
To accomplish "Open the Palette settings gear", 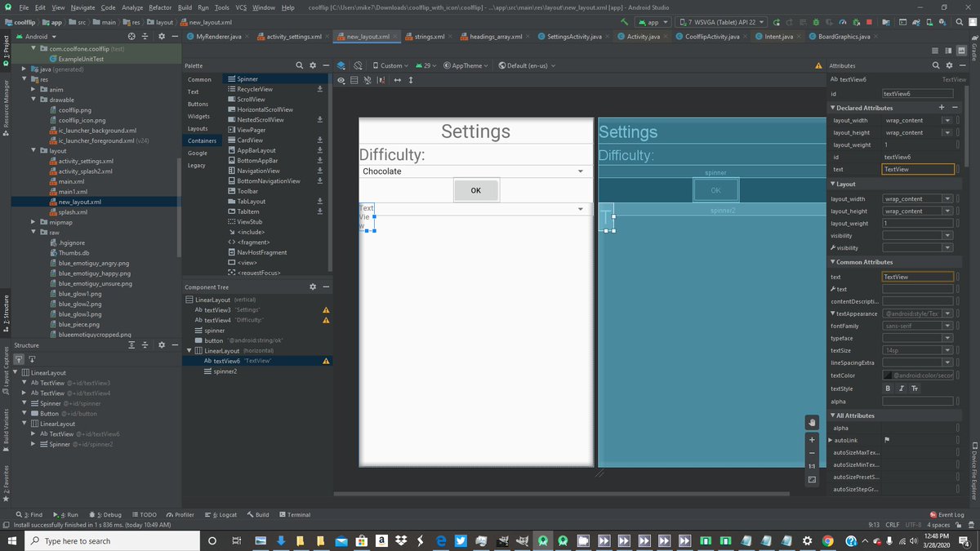I will coord(313,65).
